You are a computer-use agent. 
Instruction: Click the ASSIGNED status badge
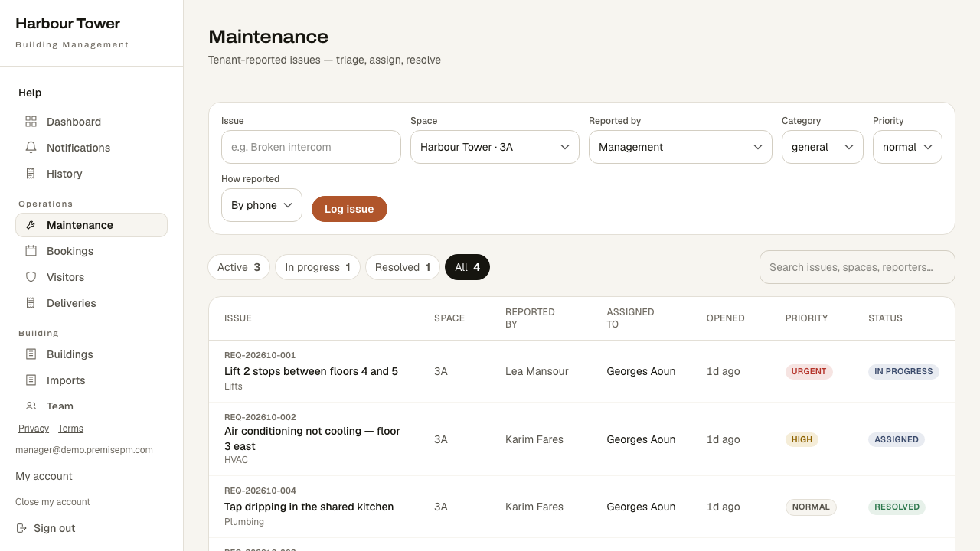(x=897, y=439)
